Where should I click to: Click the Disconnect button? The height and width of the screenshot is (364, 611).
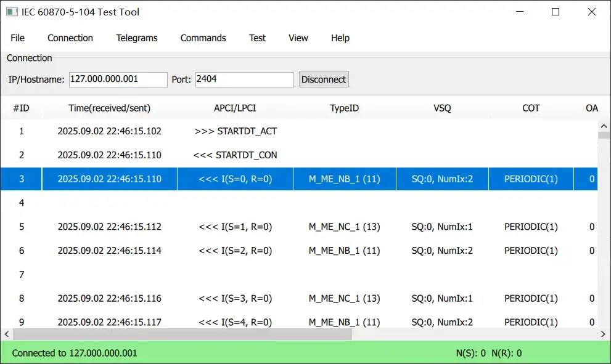pyautogui.click(x=324, y=79)
